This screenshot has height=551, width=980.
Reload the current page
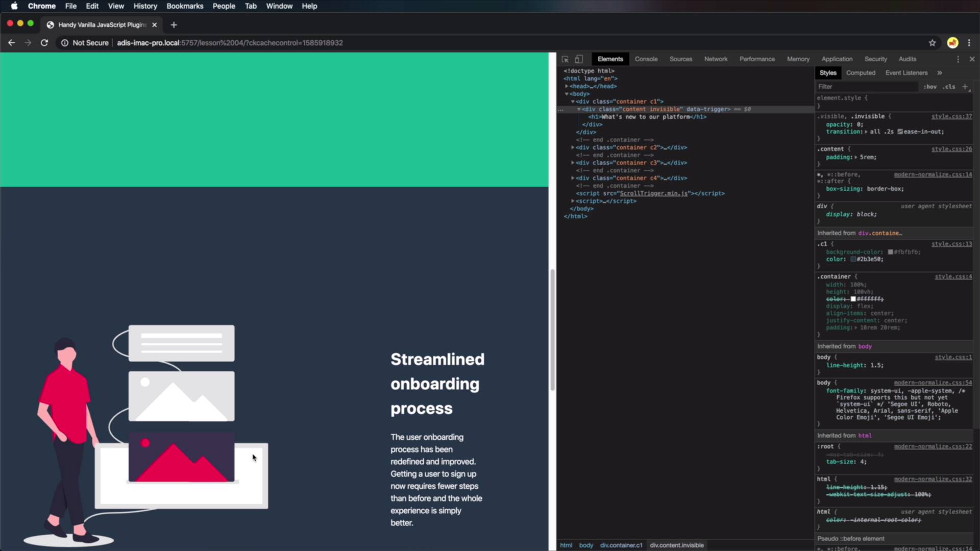[44, 43]
